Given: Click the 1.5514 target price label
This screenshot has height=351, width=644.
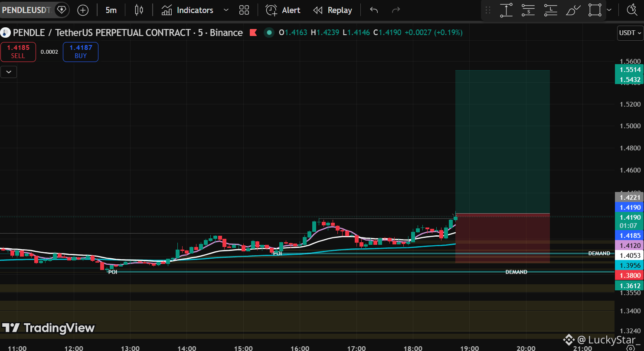Looking at the screenshot, I should [x=630, y=70].
